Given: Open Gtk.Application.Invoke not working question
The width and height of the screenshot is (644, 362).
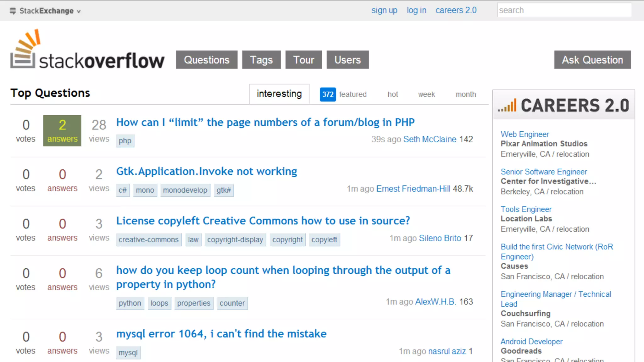Looking at the screenshot, I should point(206,171).
